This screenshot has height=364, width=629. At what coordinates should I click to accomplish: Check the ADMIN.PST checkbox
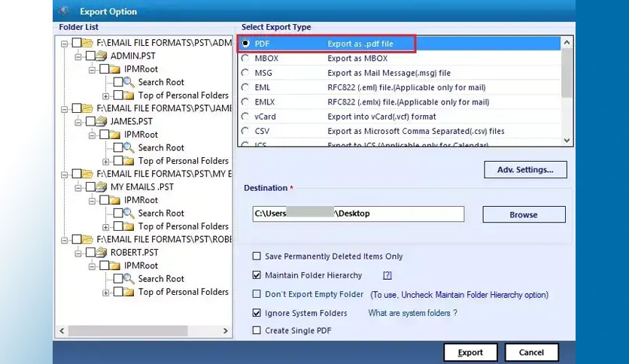tap(90, 56)
